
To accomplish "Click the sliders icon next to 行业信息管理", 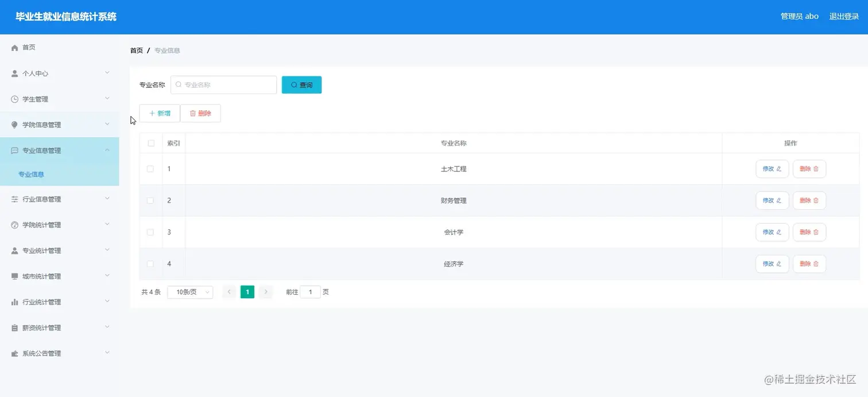I will [15, 199].
